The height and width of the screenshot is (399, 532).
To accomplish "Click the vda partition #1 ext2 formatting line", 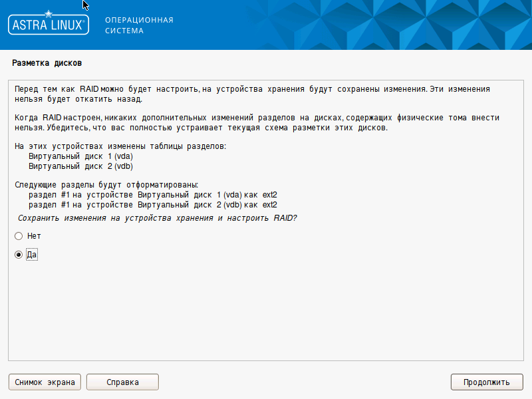I will (x=152, y=195).
